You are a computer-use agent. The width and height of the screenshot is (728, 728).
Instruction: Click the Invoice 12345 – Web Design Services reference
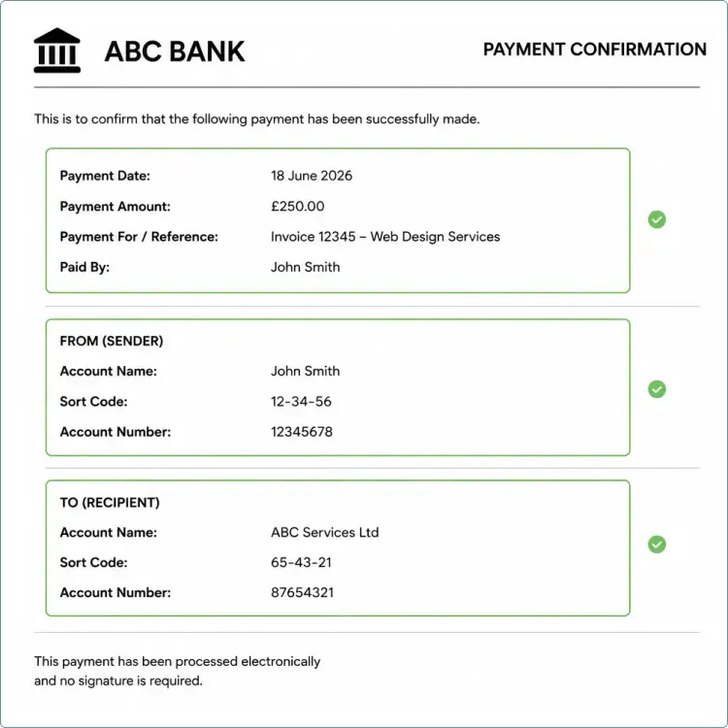(385, 237)
